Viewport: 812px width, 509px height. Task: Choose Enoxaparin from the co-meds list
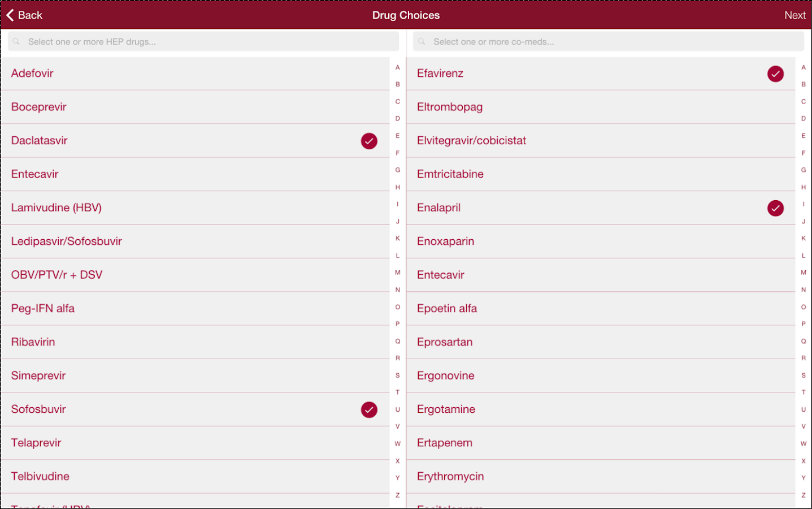point(445,241)
